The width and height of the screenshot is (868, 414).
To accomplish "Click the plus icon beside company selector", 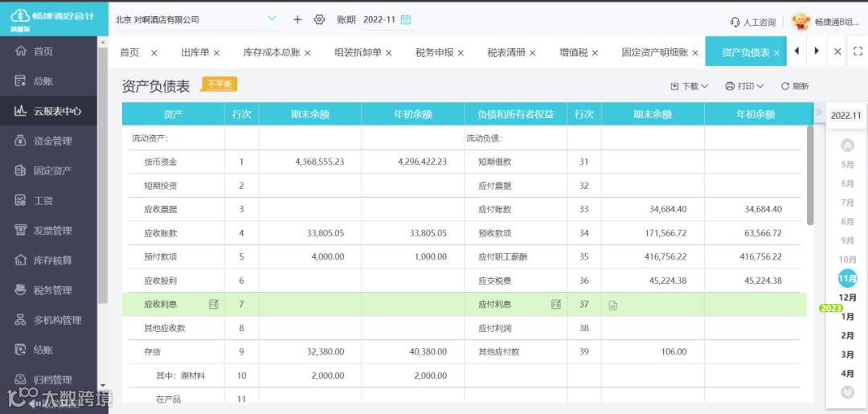I will coord(298,19).
